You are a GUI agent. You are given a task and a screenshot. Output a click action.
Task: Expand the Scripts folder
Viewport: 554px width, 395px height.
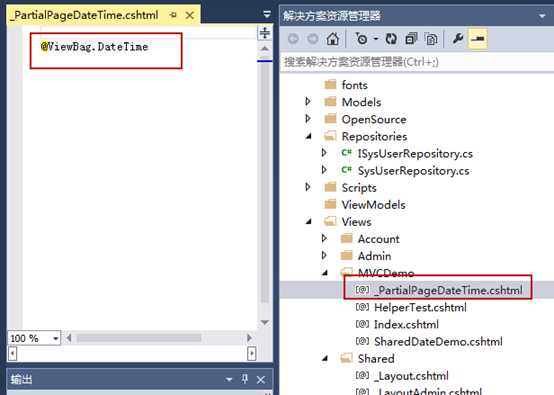pos(308,187)
